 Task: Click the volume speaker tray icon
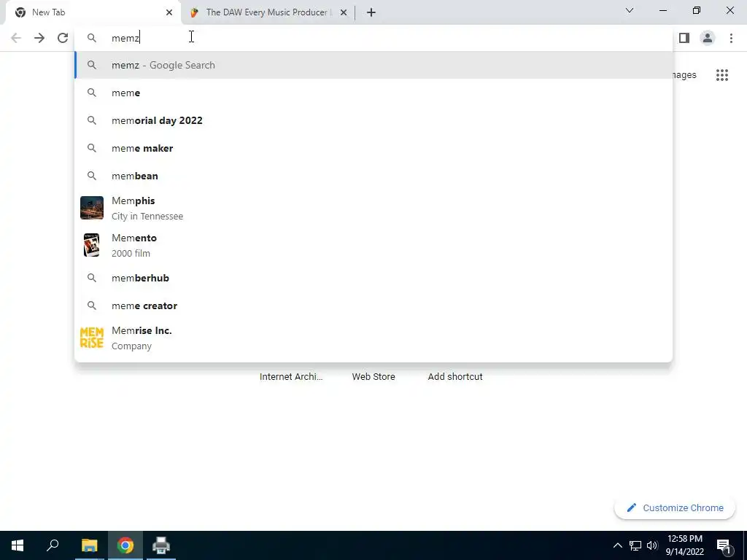tap(652, 545)
